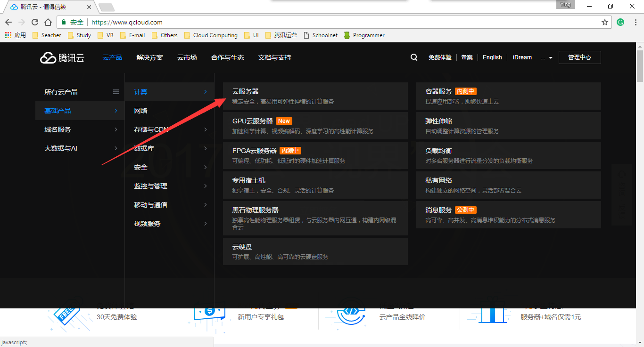Click the green Grammarly extension icon
Screen dimensions: 644x347
621,22
